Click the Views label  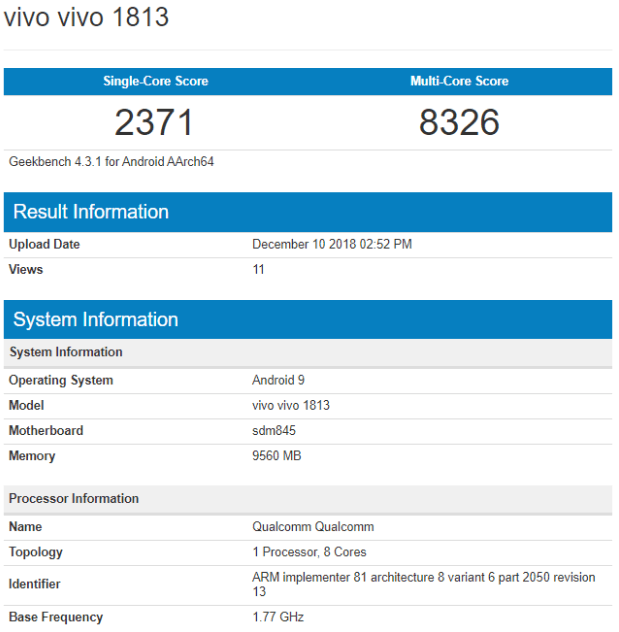pyautogui.click(x=26, y=269)
